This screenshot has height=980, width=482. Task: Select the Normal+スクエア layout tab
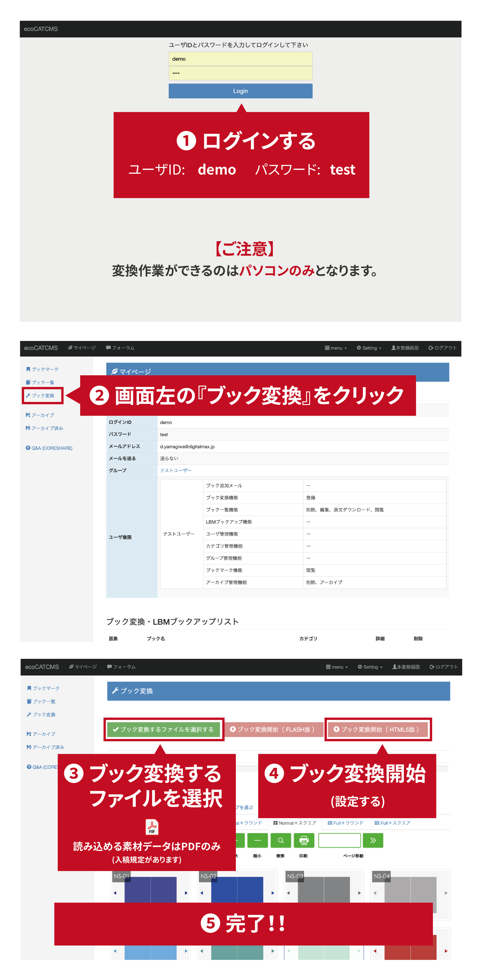tap(295, 823)
